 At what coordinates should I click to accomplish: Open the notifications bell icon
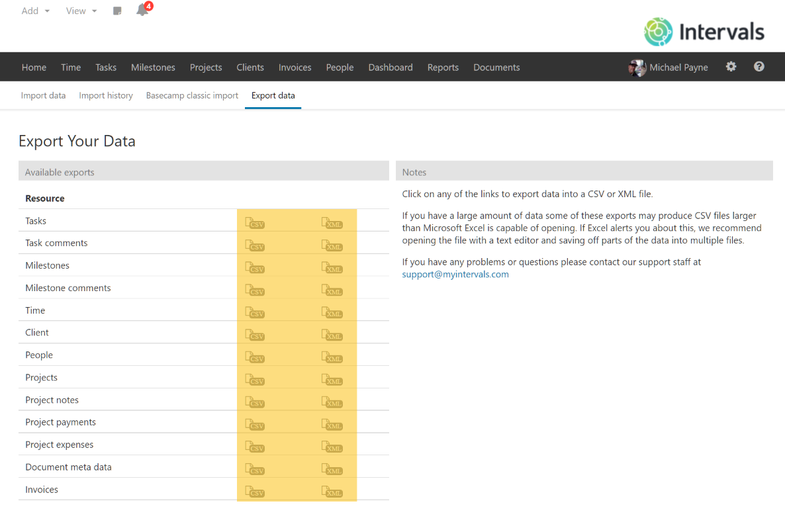click(142, 11)
